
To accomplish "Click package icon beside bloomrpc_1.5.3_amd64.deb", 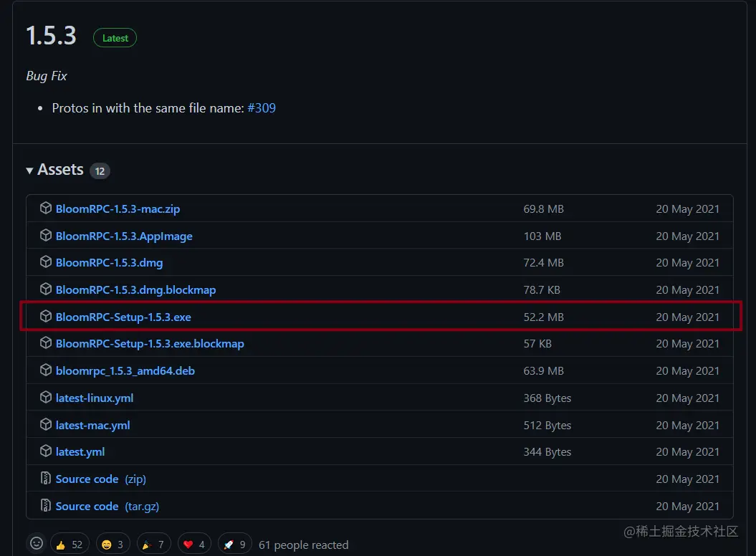I will [x=46, y=370].
